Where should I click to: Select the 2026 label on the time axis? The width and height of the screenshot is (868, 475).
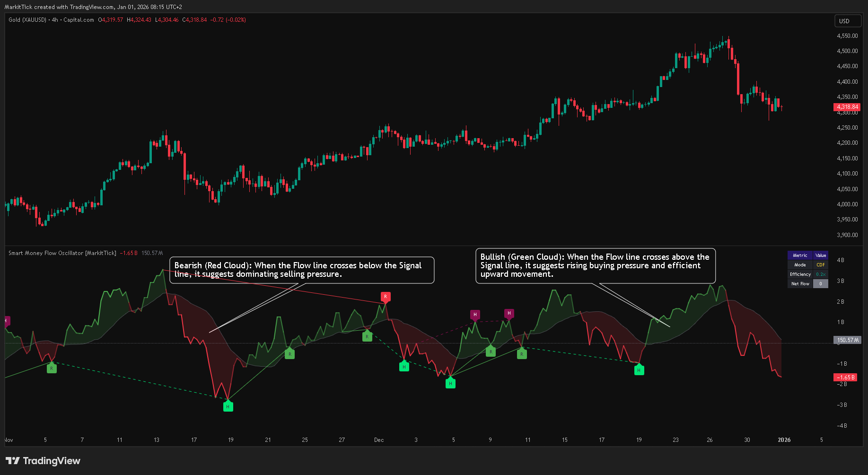pyautogui.click(x=784, y=440)
